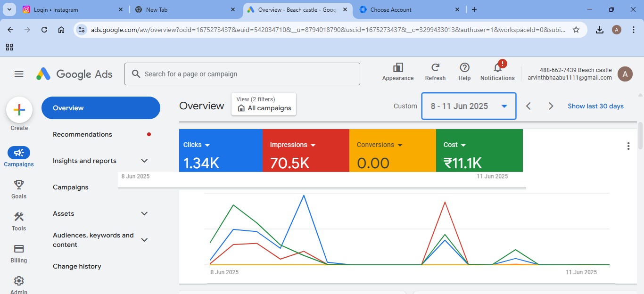Expand Assets section
This screenshot has height=294, width=644.
click(144, 213)
